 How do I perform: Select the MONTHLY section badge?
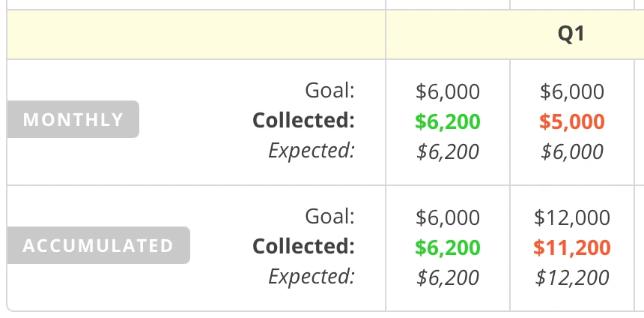click(73, 119)
